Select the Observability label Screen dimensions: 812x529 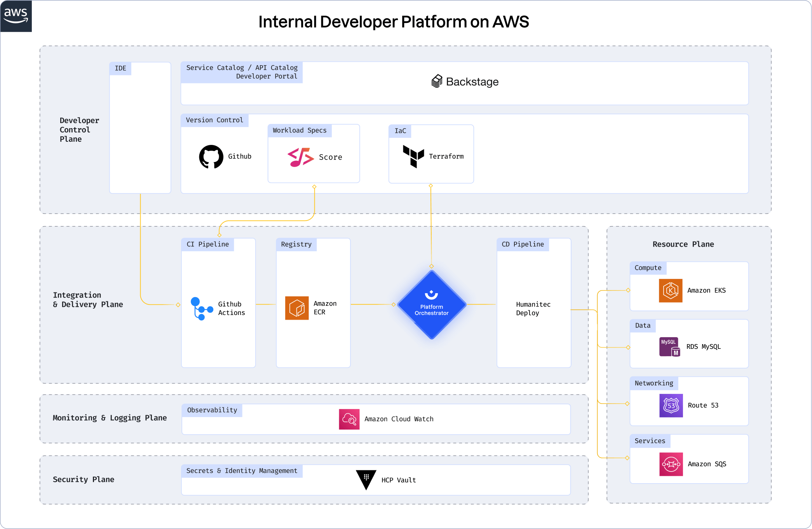[212, 410]
